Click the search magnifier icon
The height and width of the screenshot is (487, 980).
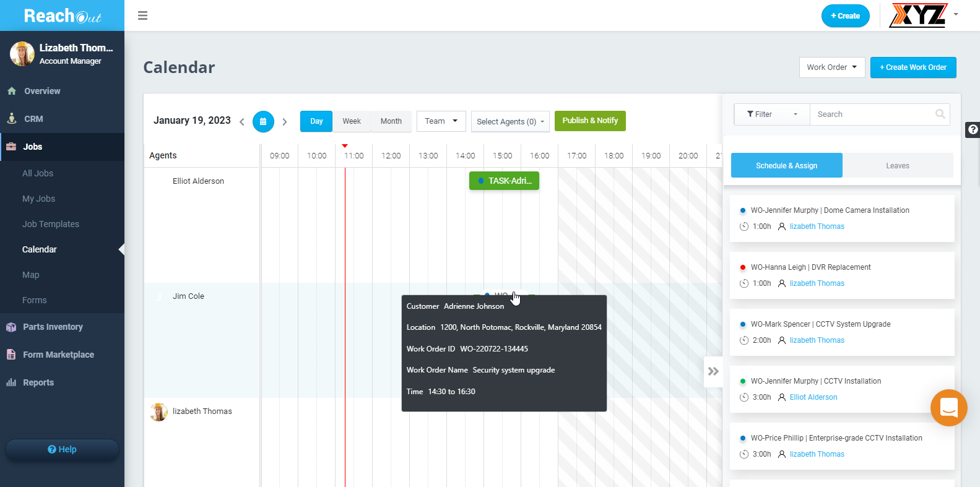[940, 114]
